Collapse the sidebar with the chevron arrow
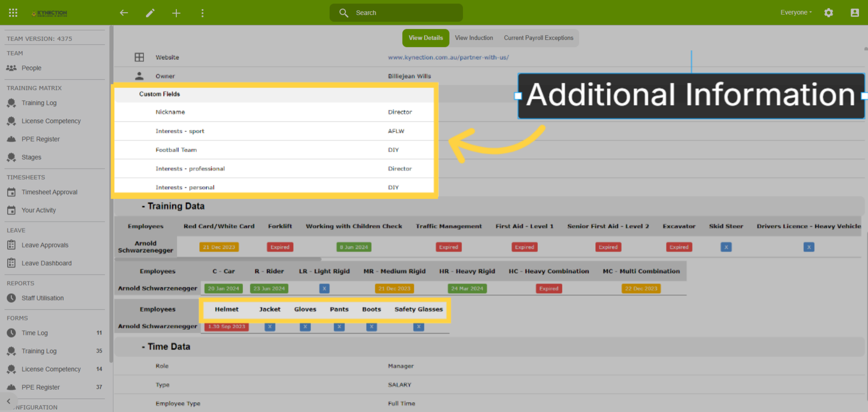Viewport: 868px width, 412px height. 9,401
